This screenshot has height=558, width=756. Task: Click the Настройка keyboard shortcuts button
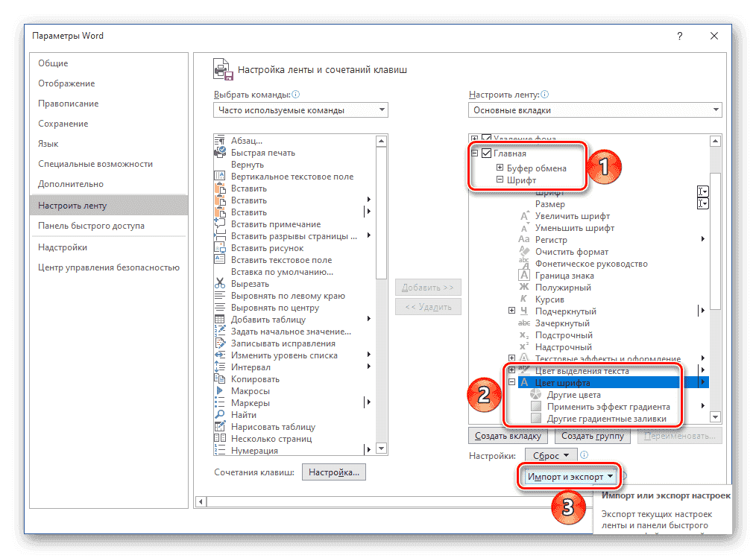pyautogui.click(x=334, y=472)
